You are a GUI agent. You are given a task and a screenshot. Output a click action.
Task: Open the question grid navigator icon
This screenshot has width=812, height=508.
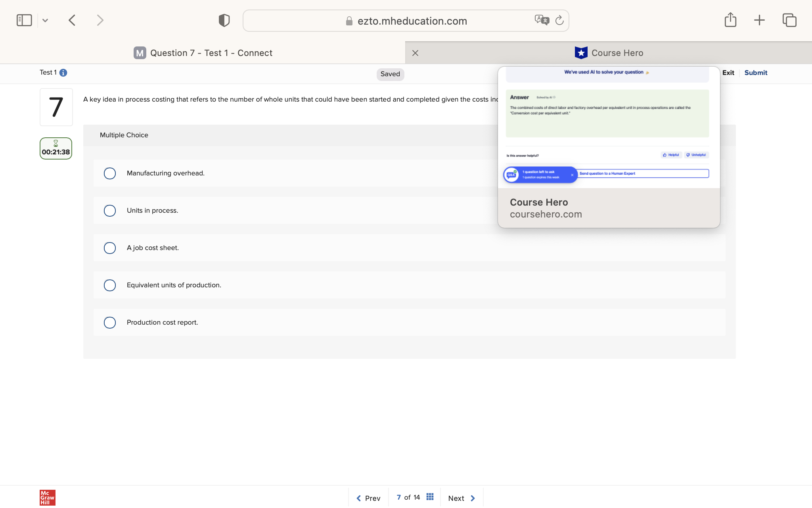430,497
